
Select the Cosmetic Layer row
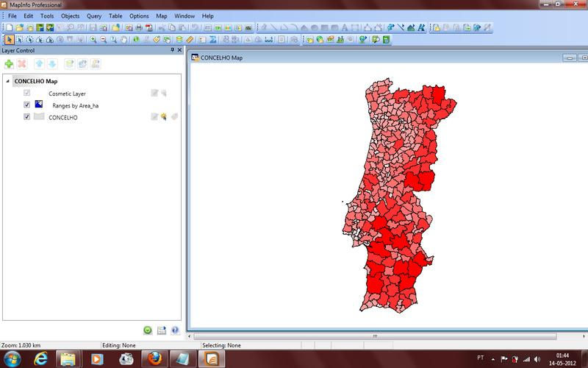[x=67, y=93]
